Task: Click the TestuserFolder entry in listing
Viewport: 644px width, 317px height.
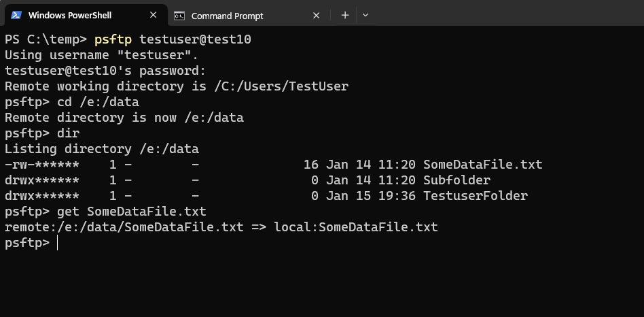Action: 476,196
